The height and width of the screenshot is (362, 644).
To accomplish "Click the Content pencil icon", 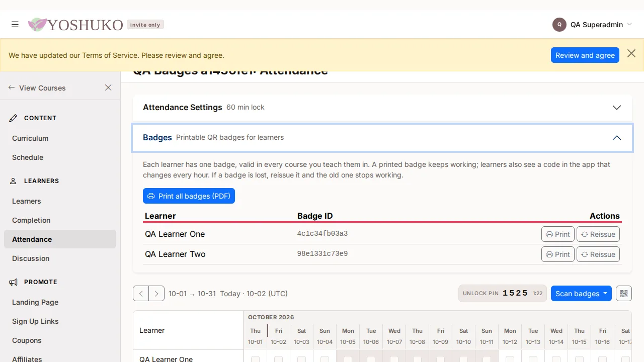I will click(x=14, y=118).
